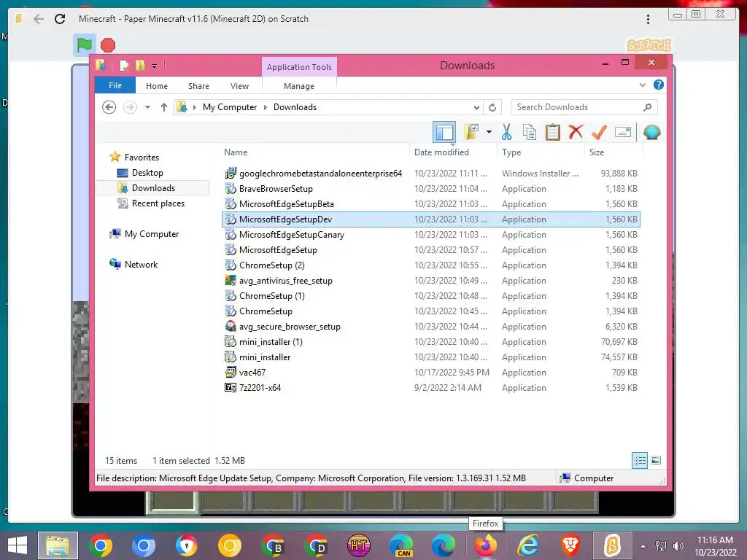This screenshot has width=747, height=560.
Task: Click the volume speaker tray icon
Action: pyautogui.click(x=678, y=546)
